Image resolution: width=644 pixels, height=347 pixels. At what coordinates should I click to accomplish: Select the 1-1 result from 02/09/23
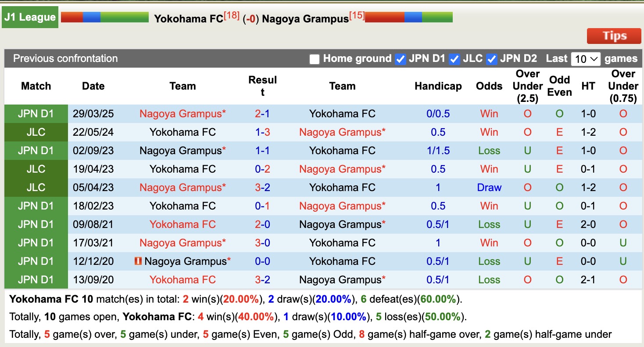[262, 150]
